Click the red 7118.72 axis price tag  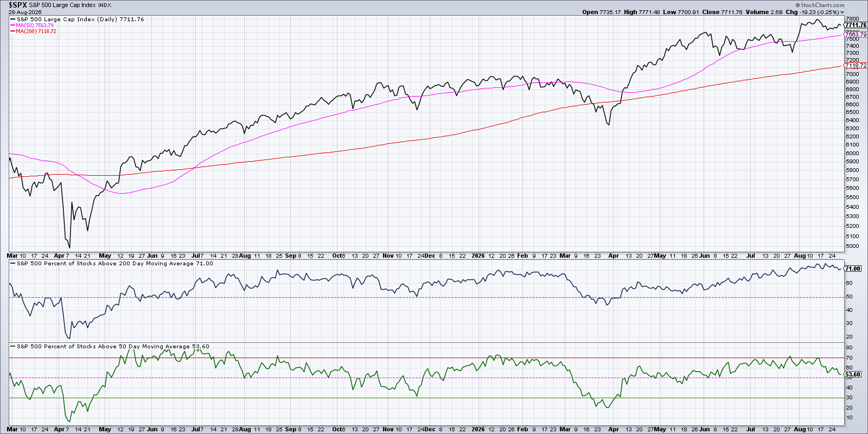pos(856,66)
